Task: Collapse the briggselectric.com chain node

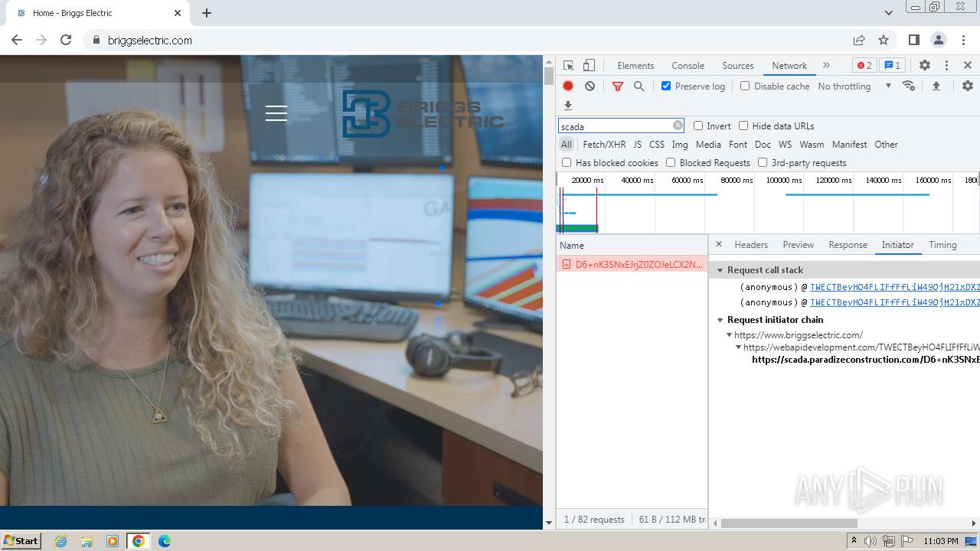Action: point(729,335)
